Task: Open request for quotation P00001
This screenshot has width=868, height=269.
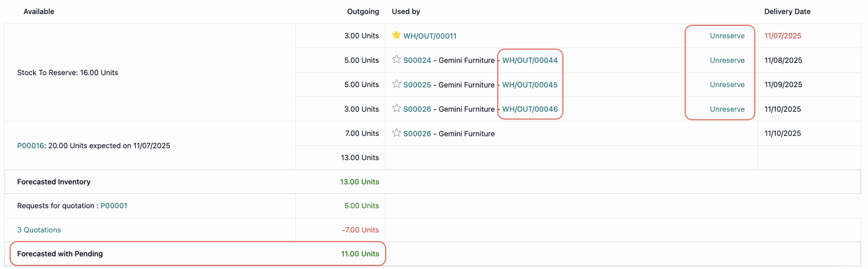Action: click(113, 206)
